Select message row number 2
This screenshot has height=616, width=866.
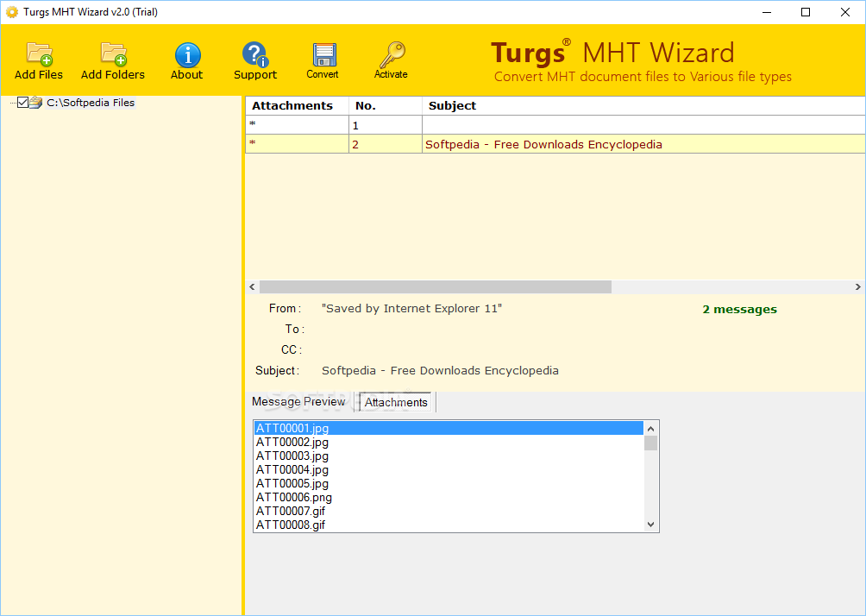(555, 144)
